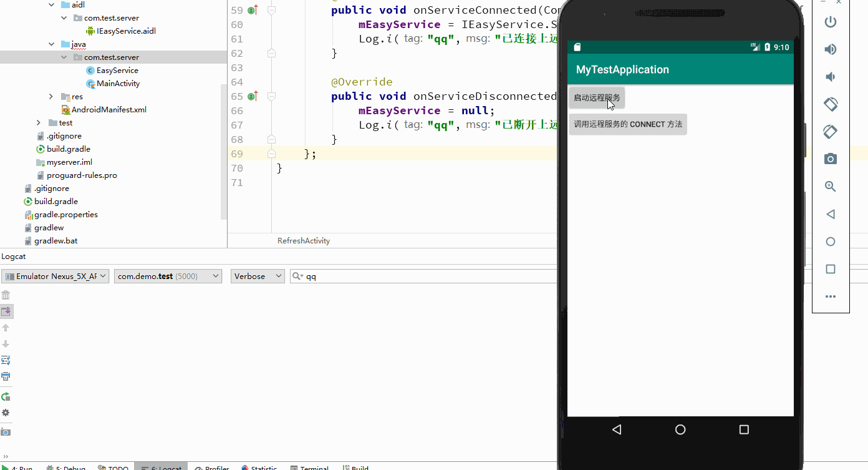Capture screen with Logcat camera icon

[x=6, y=432]
